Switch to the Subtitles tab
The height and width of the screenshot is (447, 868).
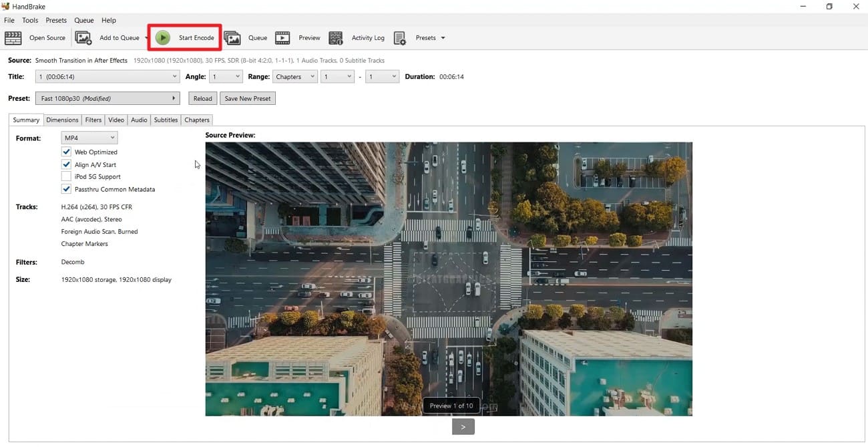click(166, 120)
